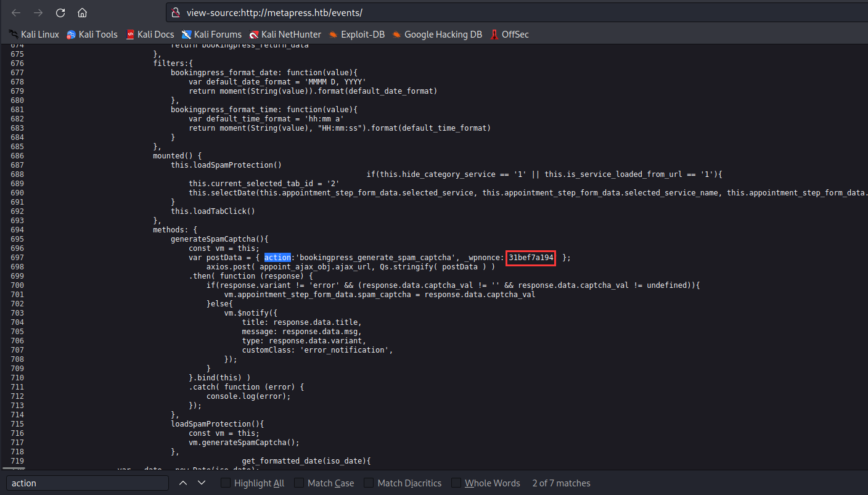The image size is (868, 495).
Task: Enable the Match Diacritics checkbox
Action: click(x=369, y=483)
